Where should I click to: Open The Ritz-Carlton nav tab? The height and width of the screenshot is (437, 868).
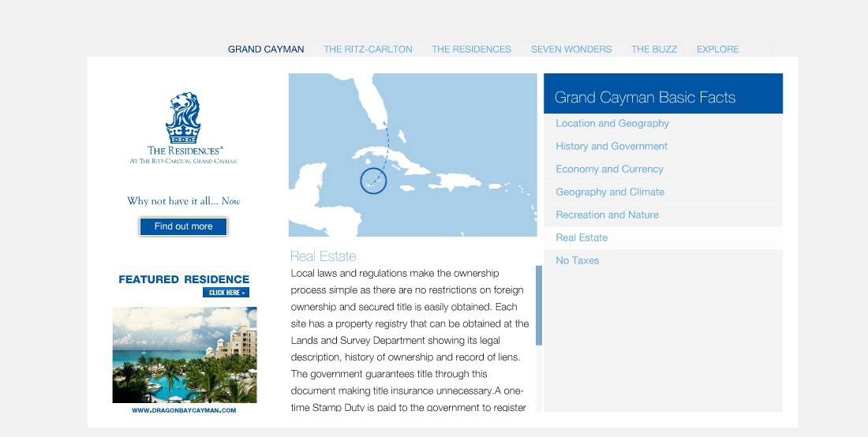pos(368,49)
